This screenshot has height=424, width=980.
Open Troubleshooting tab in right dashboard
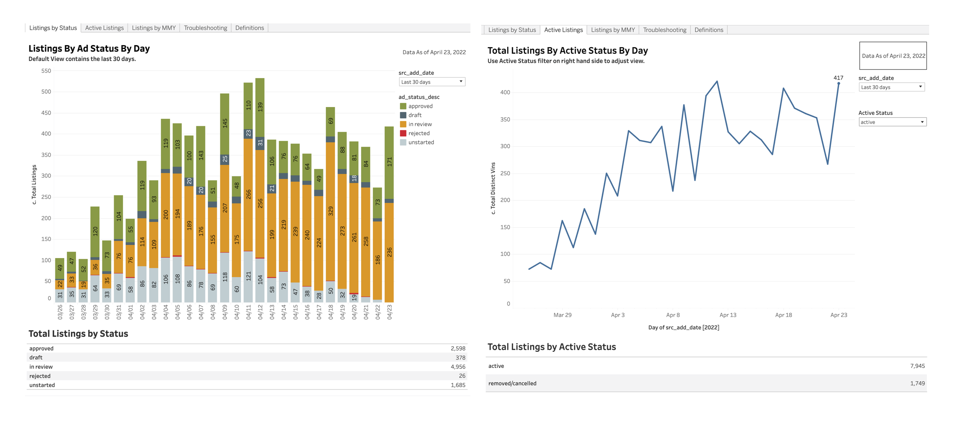(664, 30)
